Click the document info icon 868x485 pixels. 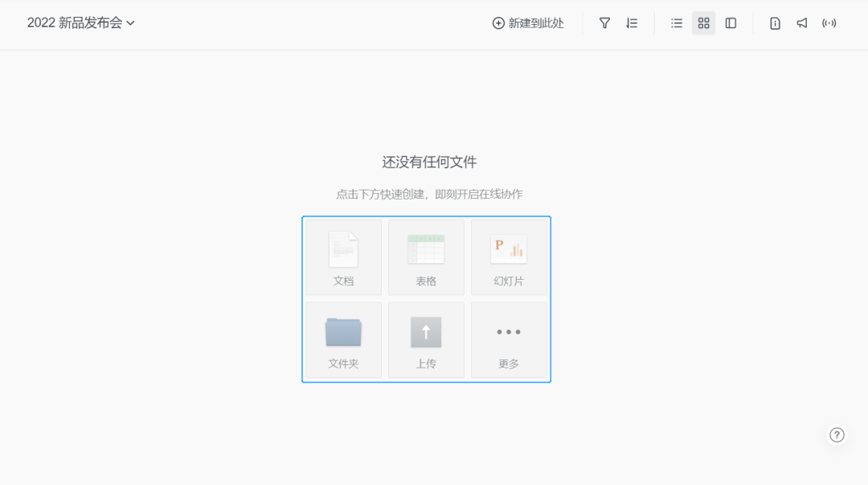pos(774,23)
